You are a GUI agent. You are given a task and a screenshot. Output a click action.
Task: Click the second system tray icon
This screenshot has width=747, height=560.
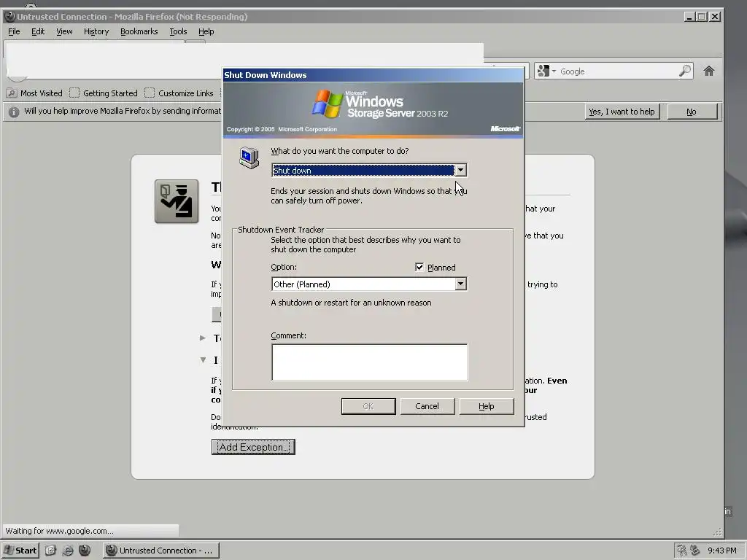695,551
